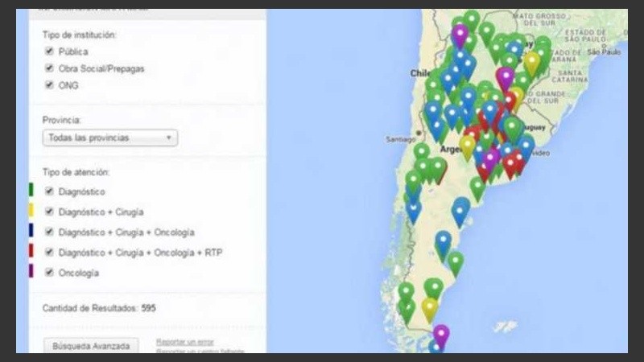Select the yellow pin near the Paraná label
644x362 pixels.
[532, 63]
